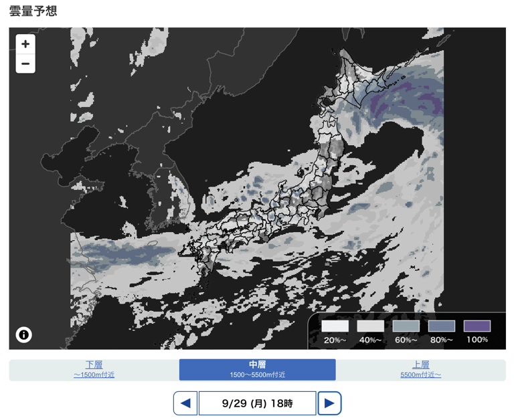Zoom in on the cloud map

point(25,44)
